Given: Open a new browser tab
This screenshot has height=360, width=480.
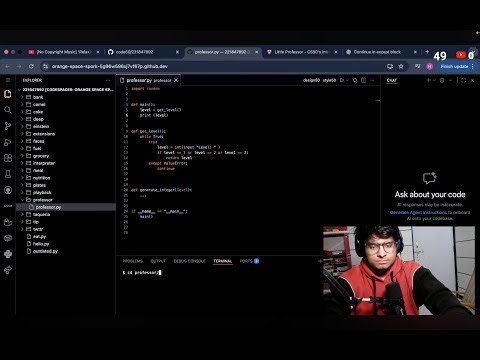Looking at the screenshot, I should [427, 52].
